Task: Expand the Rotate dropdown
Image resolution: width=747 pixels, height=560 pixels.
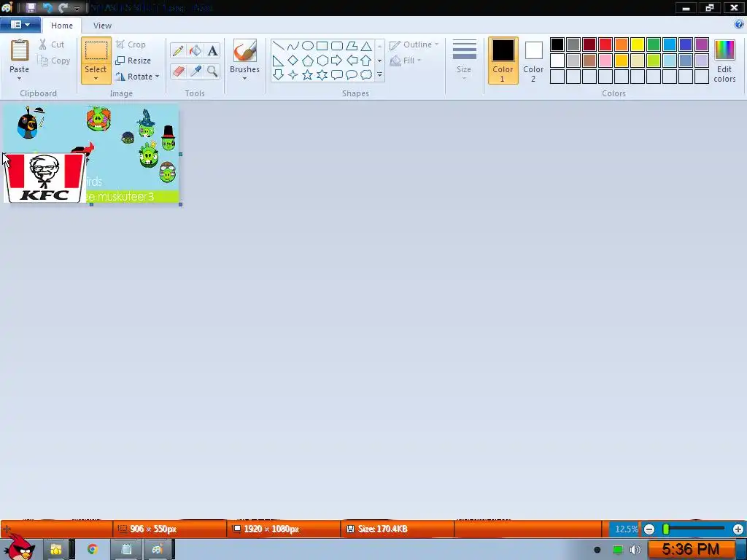Action: 158,77
